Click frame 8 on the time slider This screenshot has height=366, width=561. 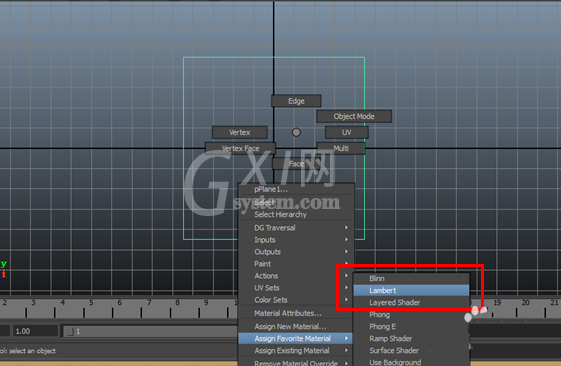177,303
